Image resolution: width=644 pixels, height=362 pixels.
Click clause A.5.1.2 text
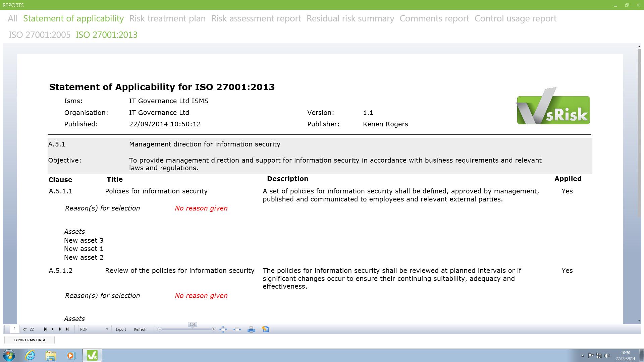point(61,271)
